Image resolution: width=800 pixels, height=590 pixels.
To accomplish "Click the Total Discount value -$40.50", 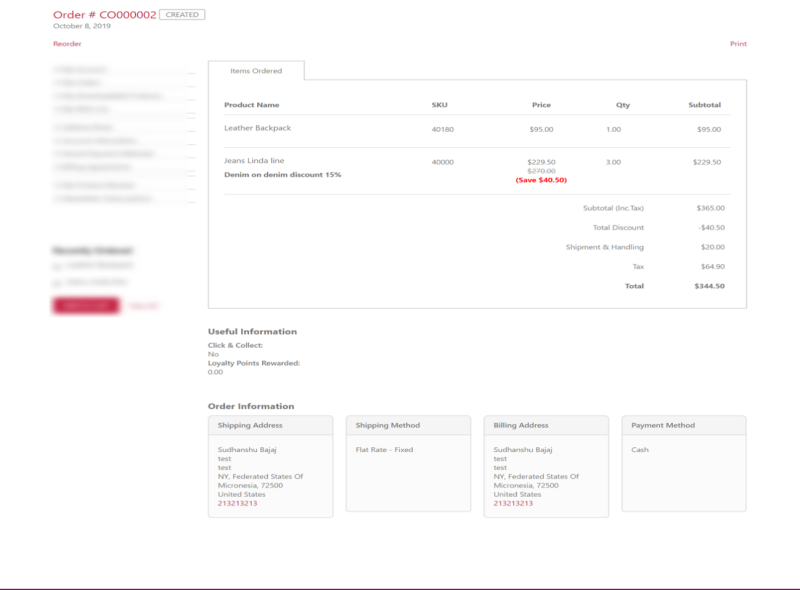I will click(x=711, y=228).
